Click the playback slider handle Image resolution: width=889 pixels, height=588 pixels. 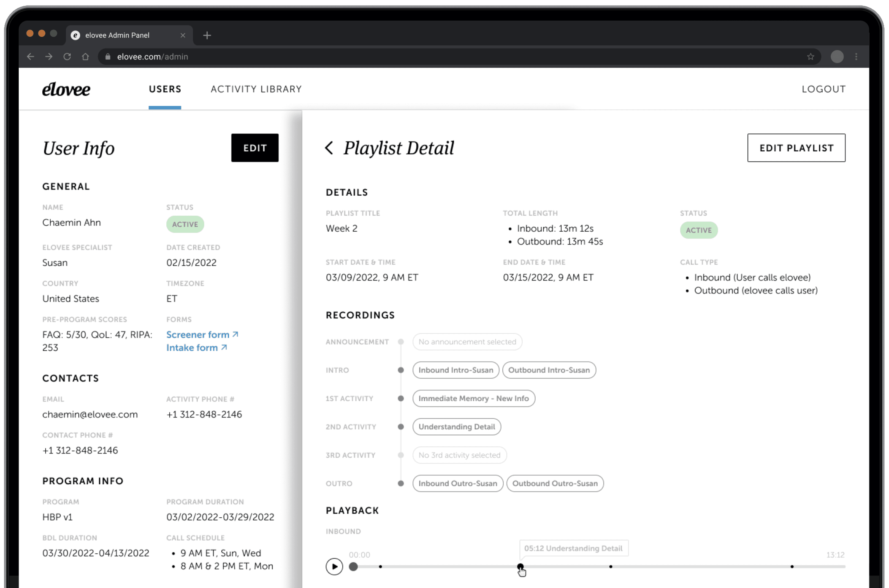tap(353, 567)
